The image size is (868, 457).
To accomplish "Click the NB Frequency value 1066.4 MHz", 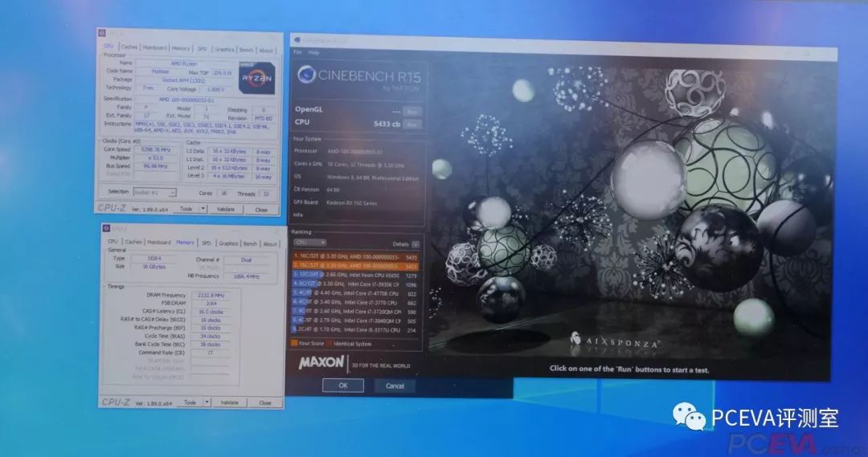I will click(246, 276).
